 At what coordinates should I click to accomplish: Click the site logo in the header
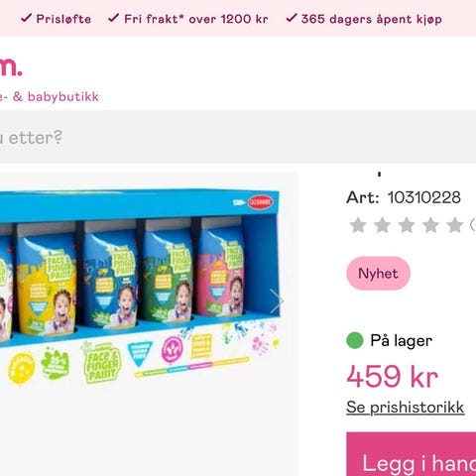(x=11, y=66)
